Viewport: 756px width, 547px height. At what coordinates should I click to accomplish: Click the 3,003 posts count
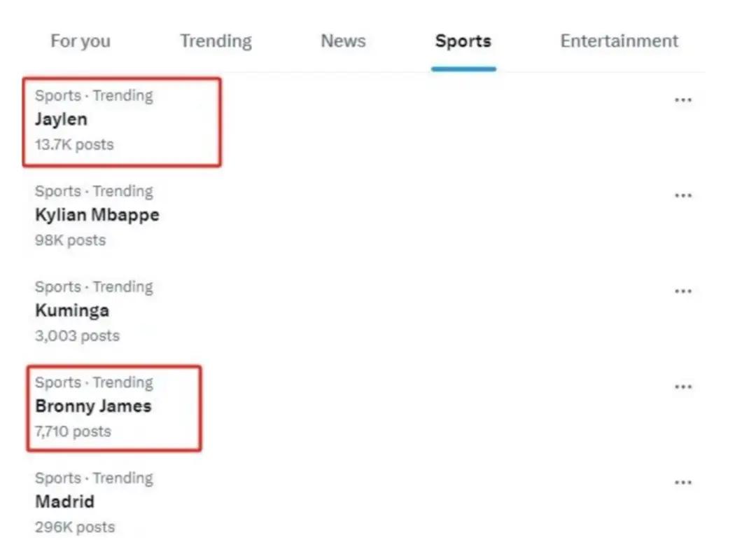coord(77,335)
